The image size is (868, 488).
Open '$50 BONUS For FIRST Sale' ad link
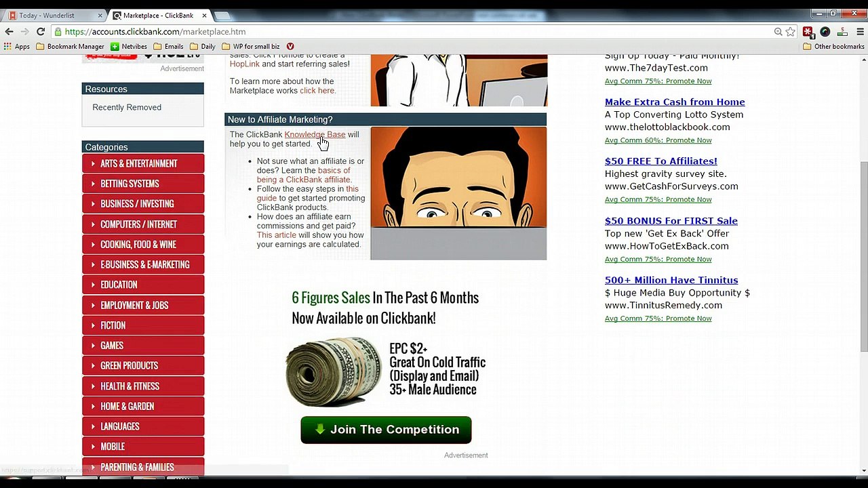click(671, 220)
